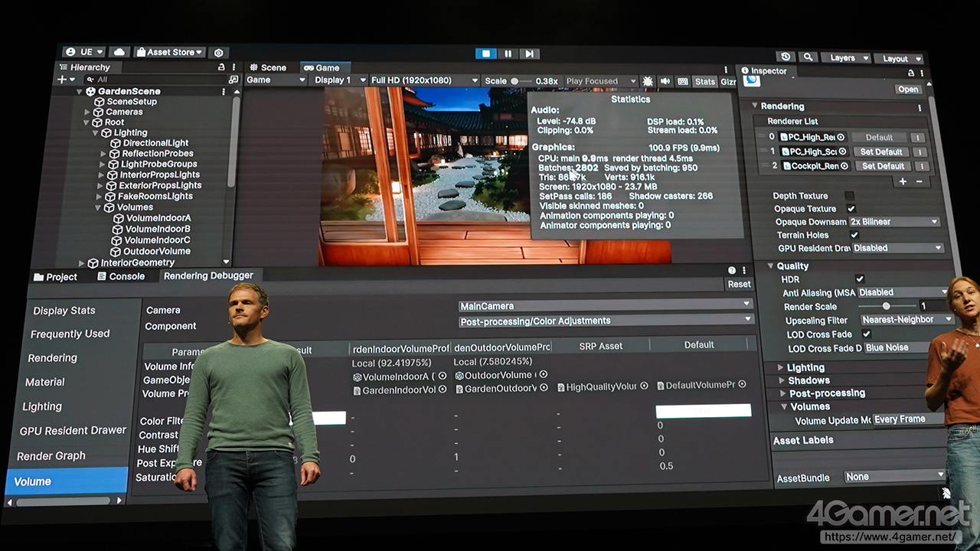Open the Layout dropdown
Viewport: 980px width, 551px height.
coord(900,59)
